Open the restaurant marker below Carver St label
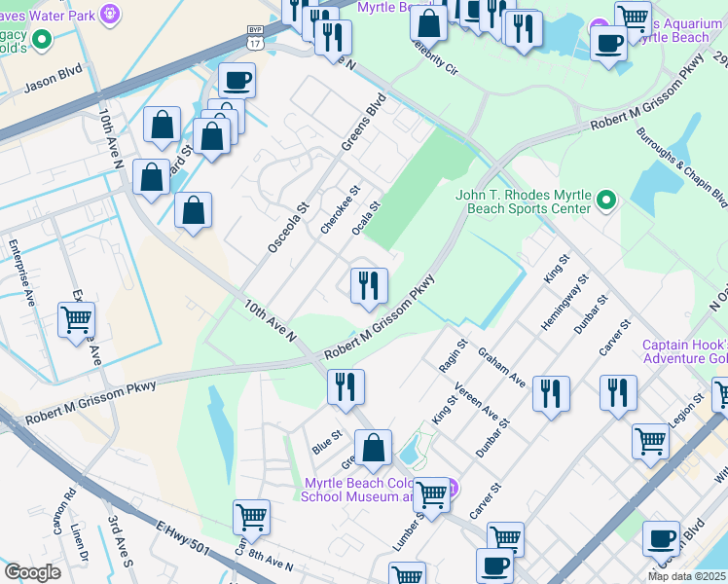The height and width of the screenshot is (584, 728). (618, 395)
